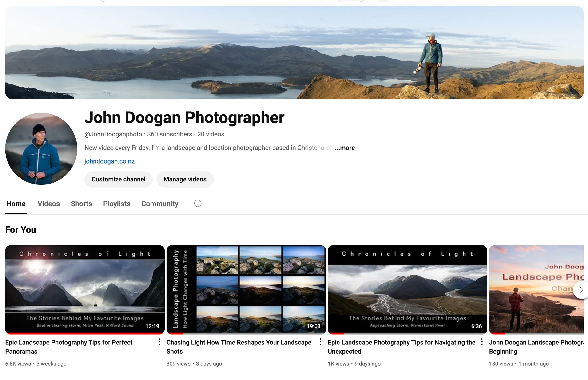Open options menu for Chasing Light video
The height and width of the screenshot is (380, 588).
click(320, 342)
